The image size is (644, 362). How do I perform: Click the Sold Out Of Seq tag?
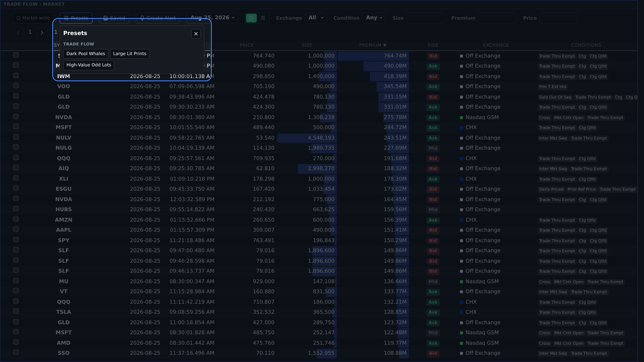click(555, 97)
